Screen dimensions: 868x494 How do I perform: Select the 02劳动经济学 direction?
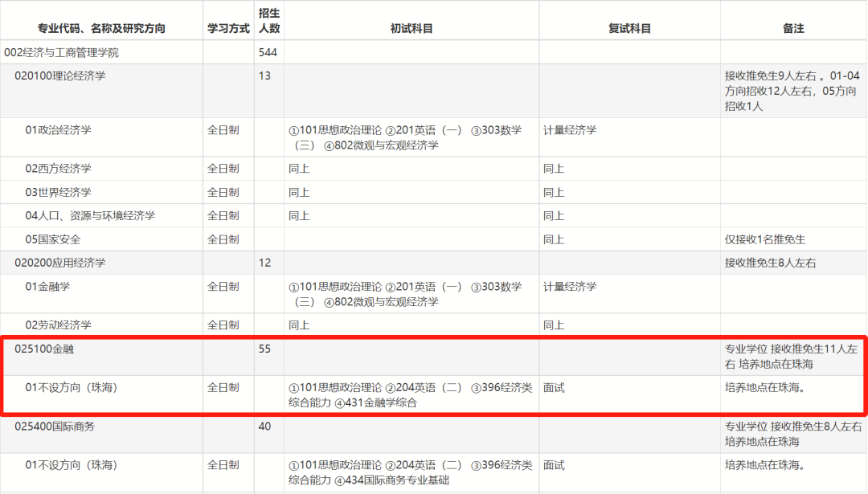(x=58, y=325)
